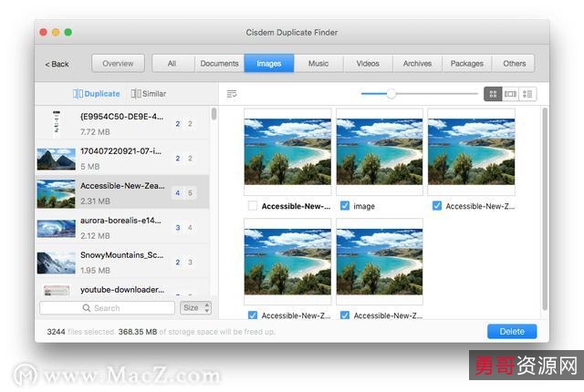
Task: Click the SnowyMountains file thumbnail icon
Action: click(56, 263)
